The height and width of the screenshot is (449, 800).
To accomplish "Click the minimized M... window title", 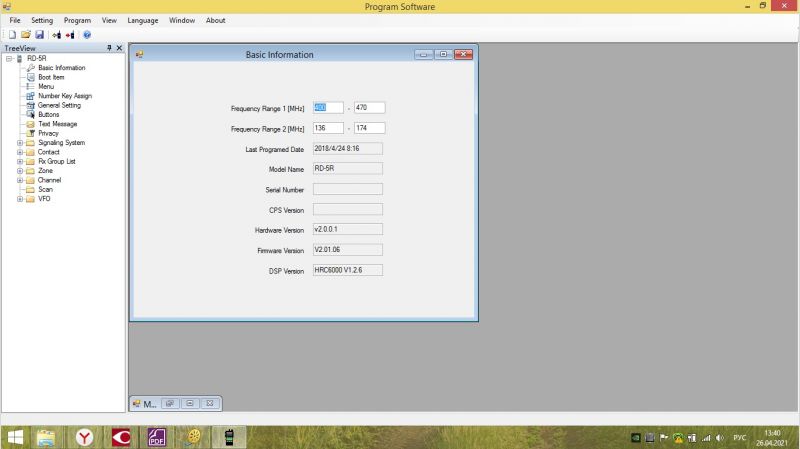I will click(149, 404).
